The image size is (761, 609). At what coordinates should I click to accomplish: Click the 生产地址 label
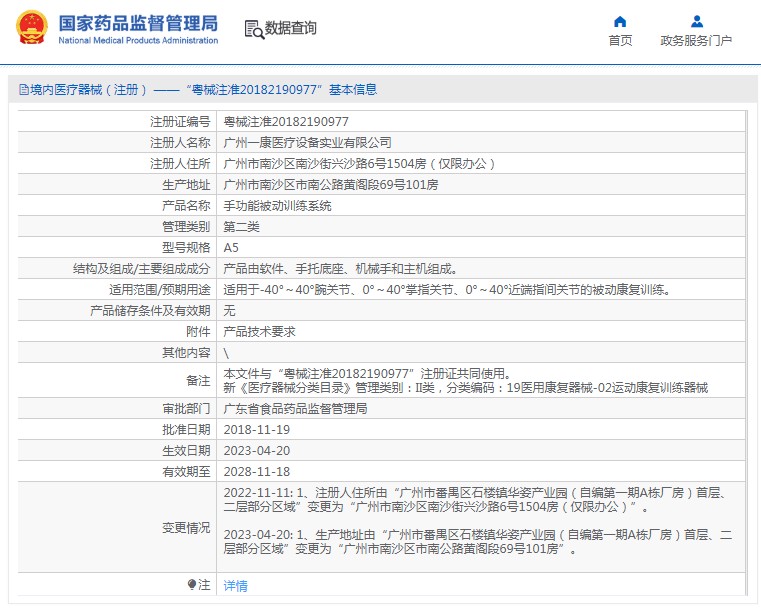pos(186,184)
